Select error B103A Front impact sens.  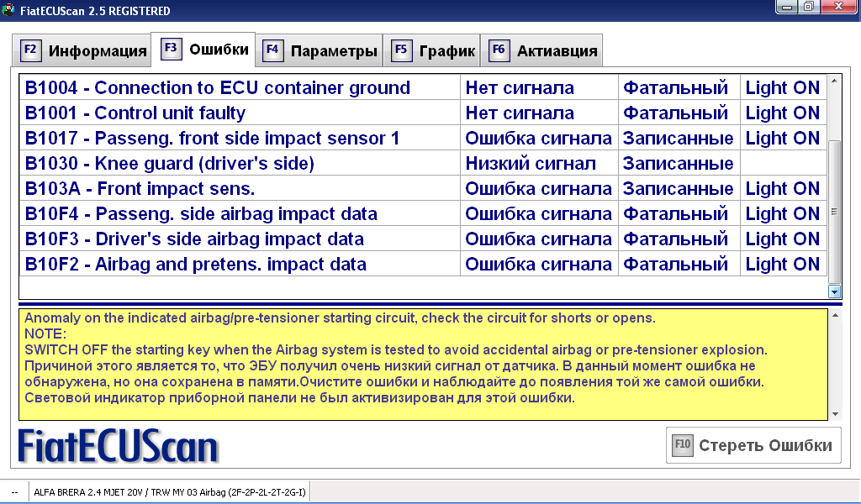click(240, 189)
